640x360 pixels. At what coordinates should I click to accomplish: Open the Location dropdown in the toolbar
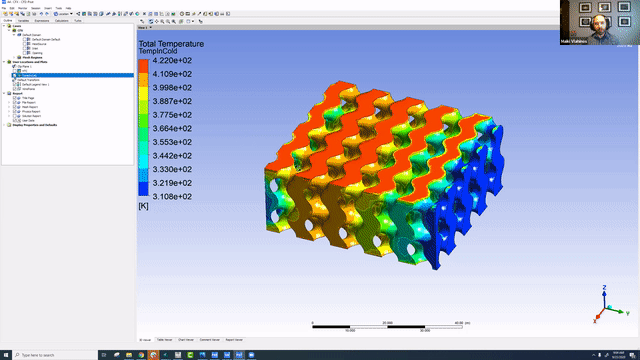click(x=64, y=14)
